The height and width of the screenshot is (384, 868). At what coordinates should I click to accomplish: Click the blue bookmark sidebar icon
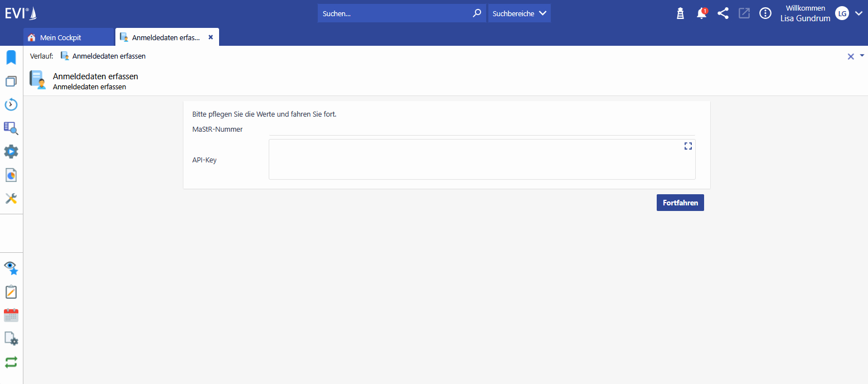tap(11, 57)
